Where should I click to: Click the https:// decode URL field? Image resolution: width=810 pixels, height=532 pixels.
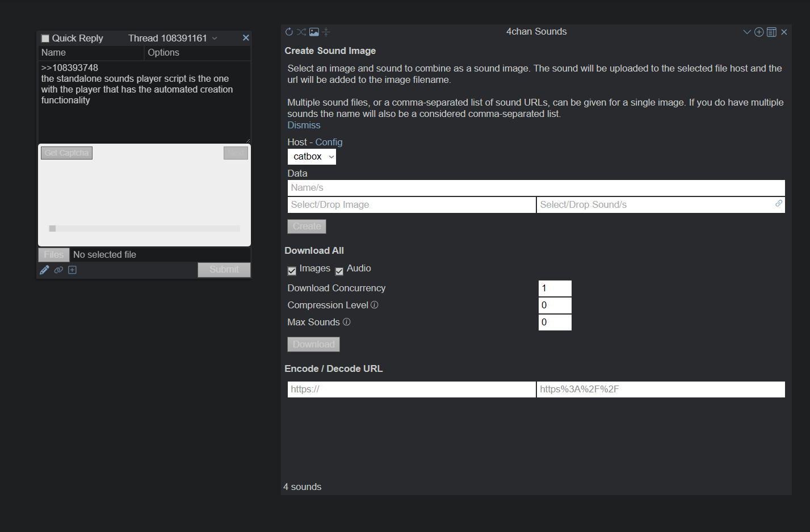[412, 389]
